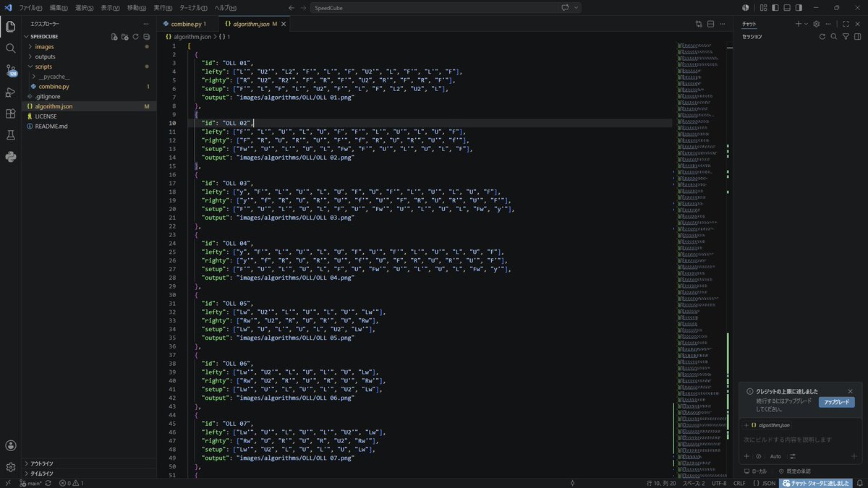Click the blue Upgrade button
868x488 pixels.
point(836,402)
